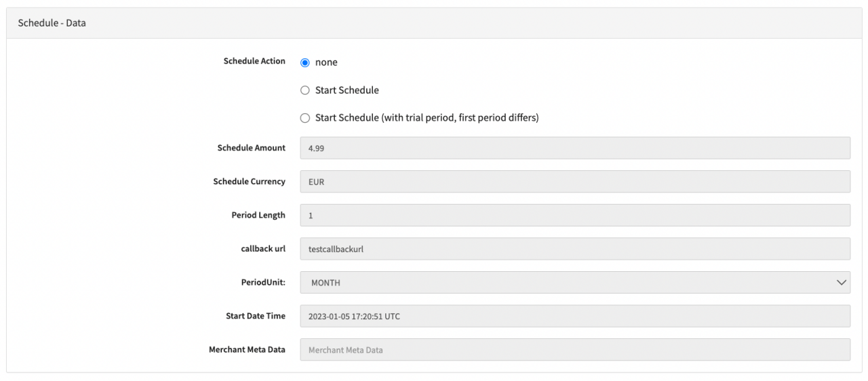Click the 'PeriodUnit:' field label

tap(262, 283)
